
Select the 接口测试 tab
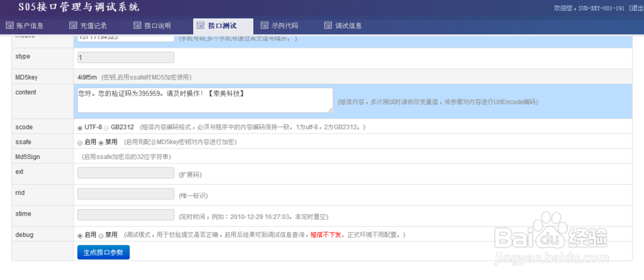(x=223, y=26)
